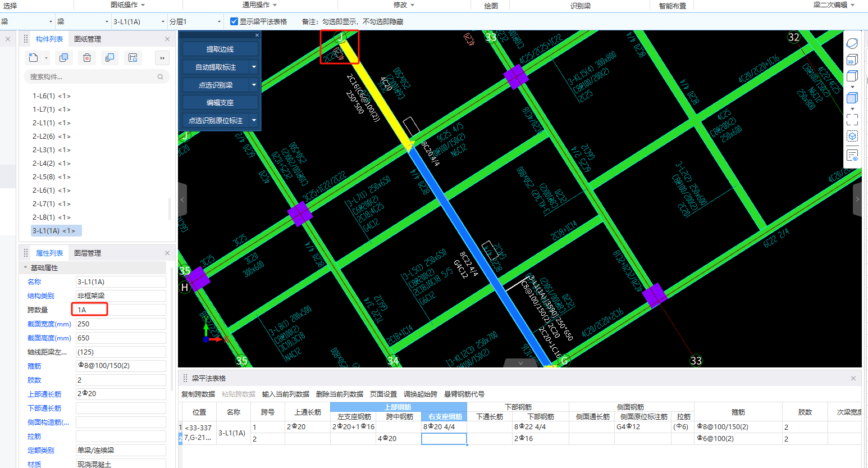The height and width of the screenshot is (468, 868).
Task: Open the 修改 menu
Action: pos(404,5)
